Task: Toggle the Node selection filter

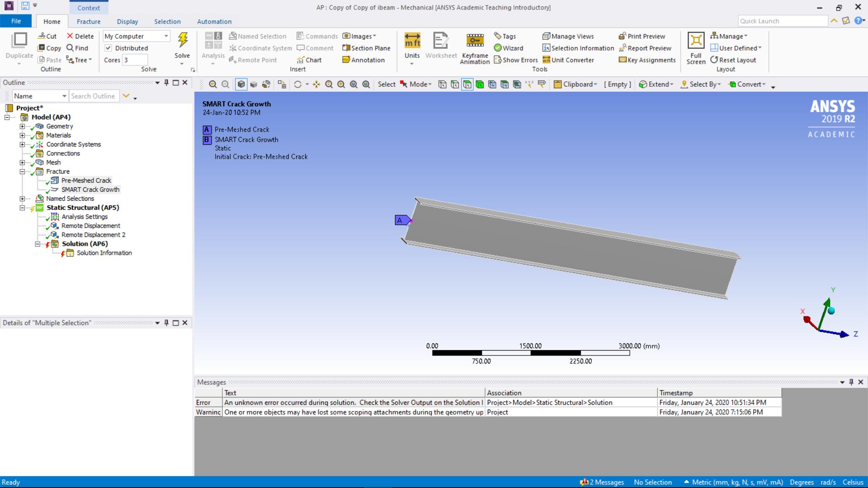Action: [492, 84]
